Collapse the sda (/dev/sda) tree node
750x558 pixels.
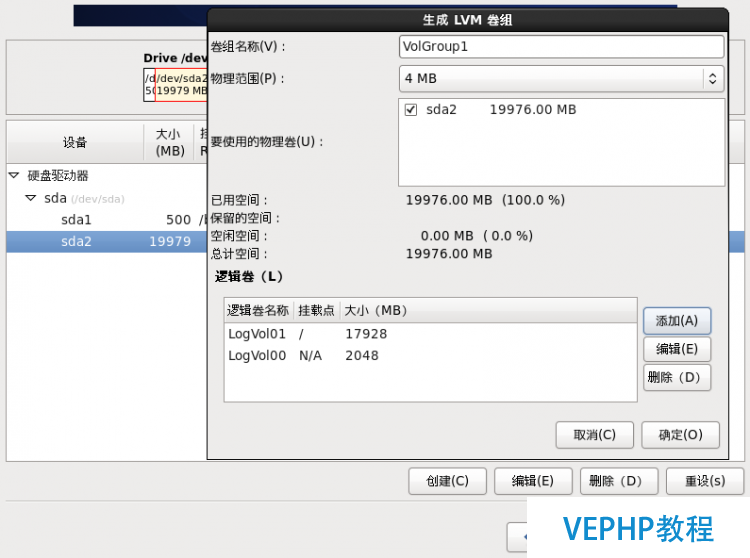(31, 198)
